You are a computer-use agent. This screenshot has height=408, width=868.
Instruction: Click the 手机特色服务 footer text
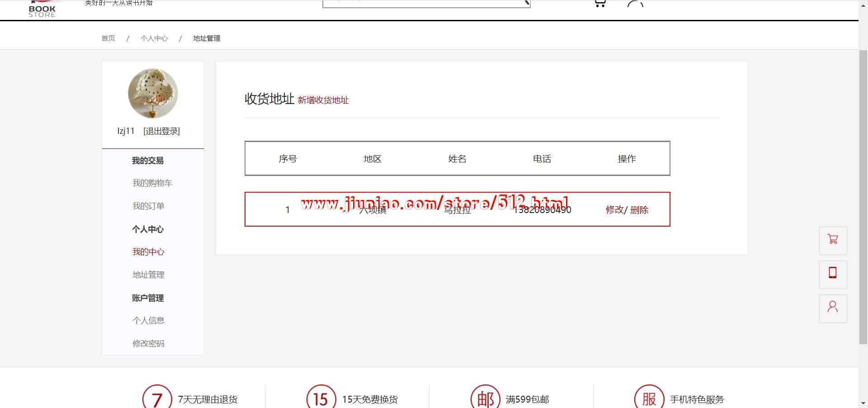[697, 399]
